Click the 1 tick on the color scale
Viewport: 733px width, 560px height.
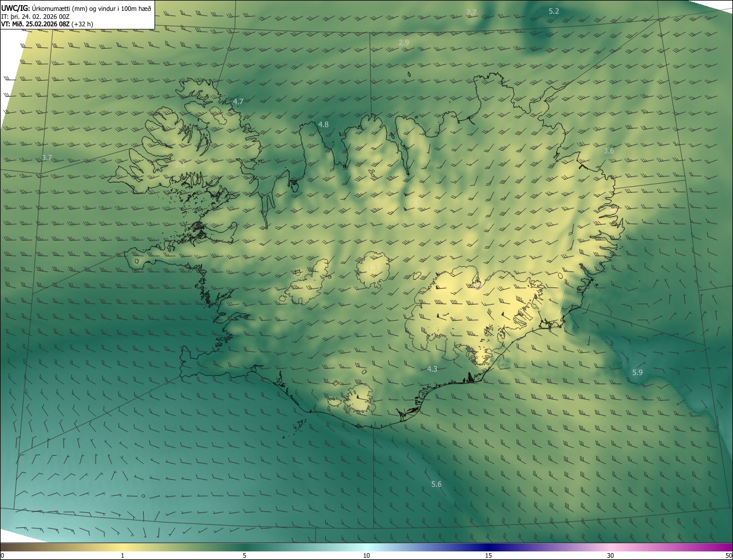tap(123, 555)
